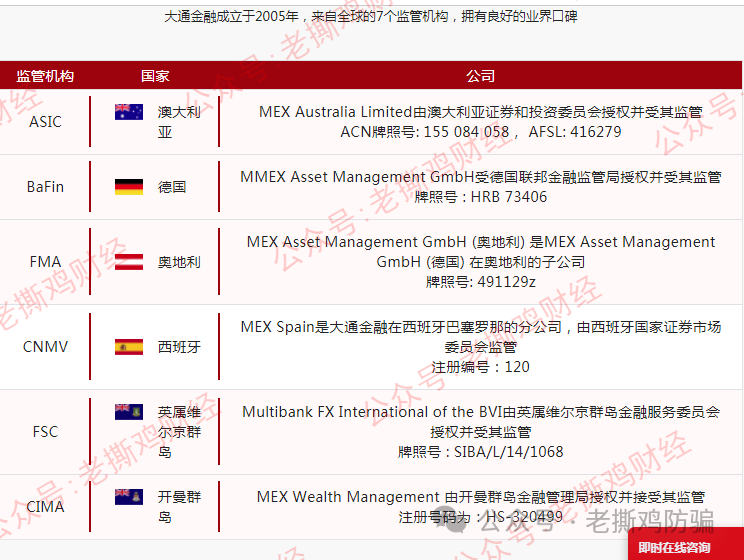Click the ACN牌照号 155 084 058 line
Image resolution: width=744 pixels, height=560 pixels.
tap(480, 131)
